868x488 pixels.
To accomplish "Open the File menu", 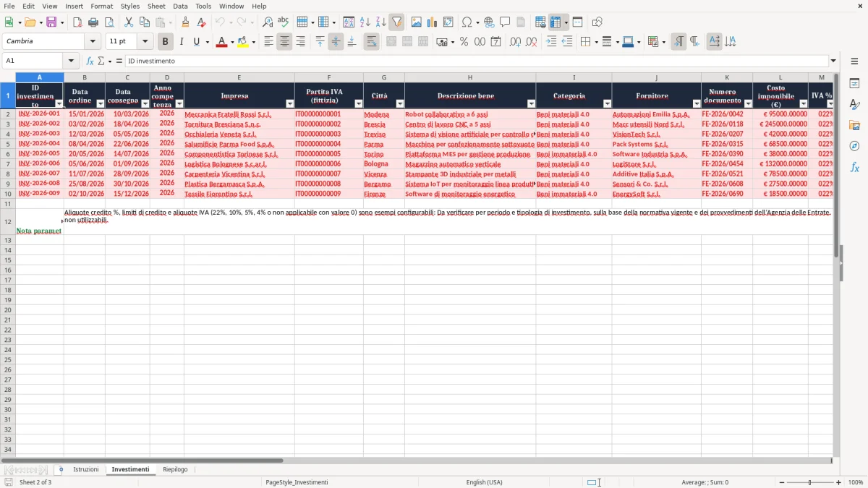I will [9, 6].
